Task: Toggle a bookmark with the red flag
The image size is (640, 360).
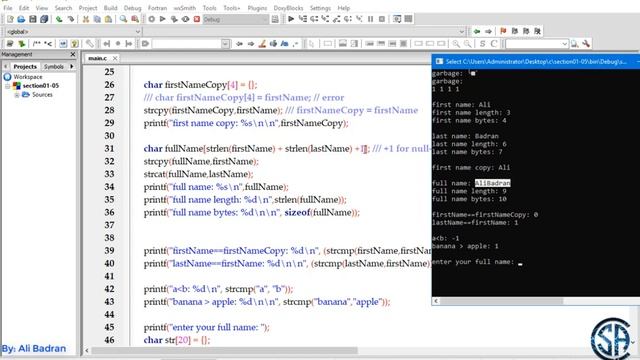Action: [503, 31]
